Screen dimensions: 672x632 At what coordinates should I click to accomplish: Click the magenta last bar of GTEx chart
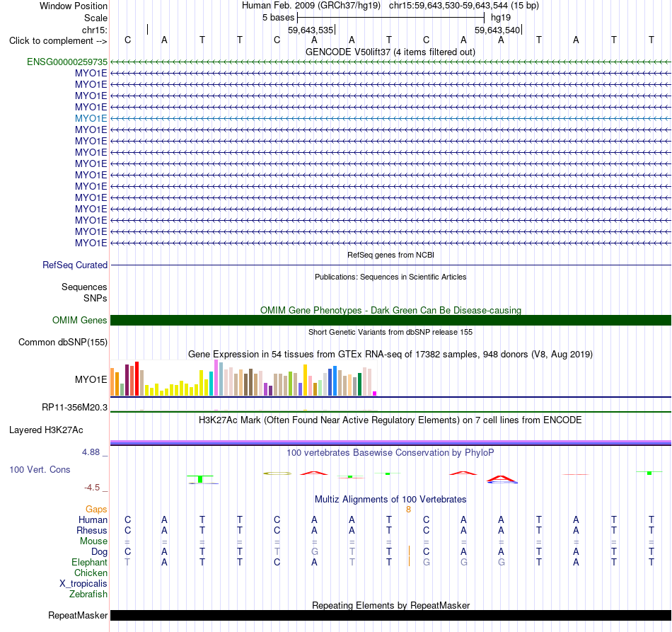(x=375, y=393)
